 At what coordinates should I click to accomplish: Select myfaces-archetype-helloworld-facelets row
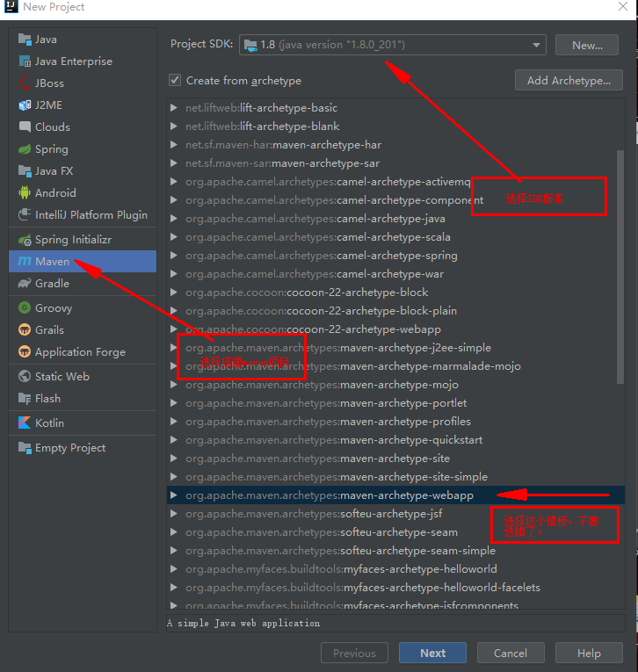coord(395,587)
